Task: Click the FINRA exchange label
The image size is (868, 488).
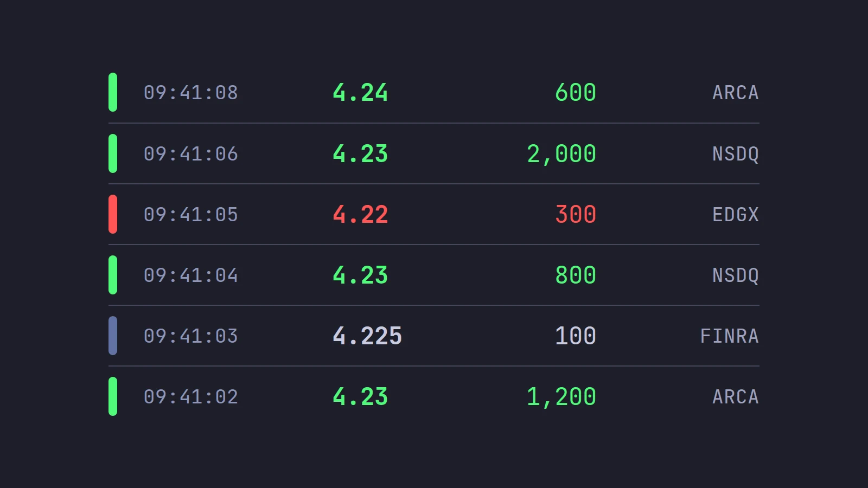Action: pos(729,336)
